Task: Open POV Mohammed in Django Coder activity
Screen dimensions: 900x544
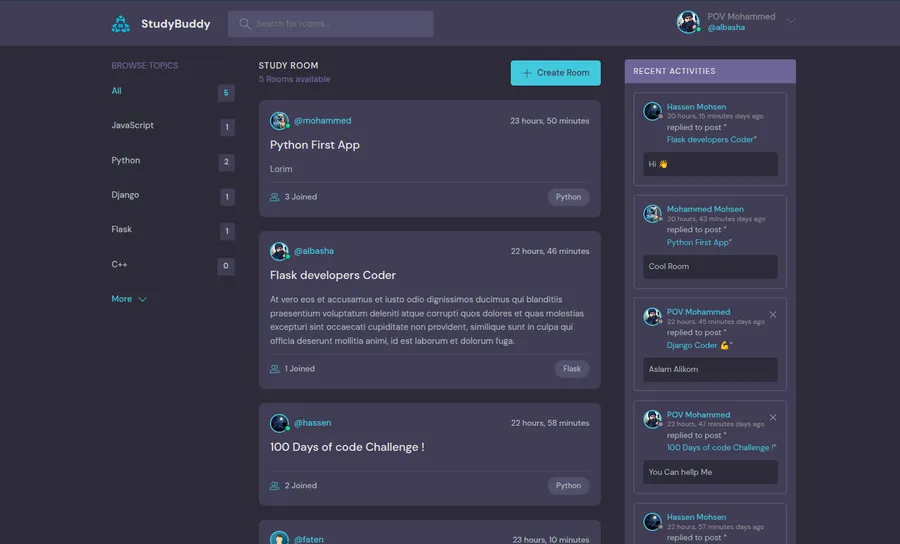Action: pos(698,312)
